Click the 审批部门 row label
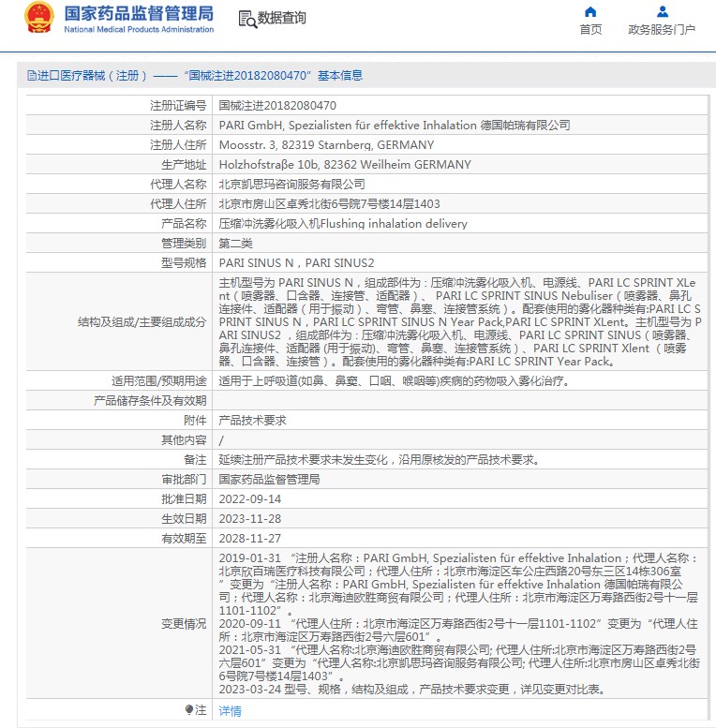This screenshot has height=728, width=716. tap(184, 479)
